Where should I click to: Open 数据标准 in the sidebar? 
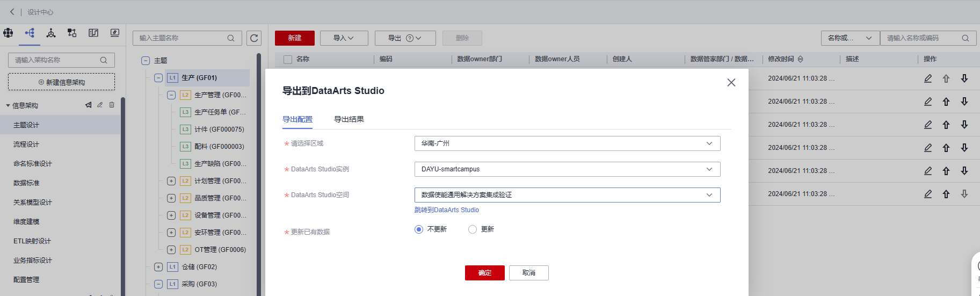pos(26,183)
